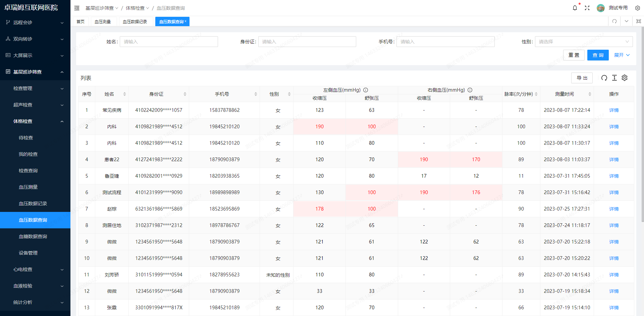Expand 超声检查 submenu

(35, 105)
